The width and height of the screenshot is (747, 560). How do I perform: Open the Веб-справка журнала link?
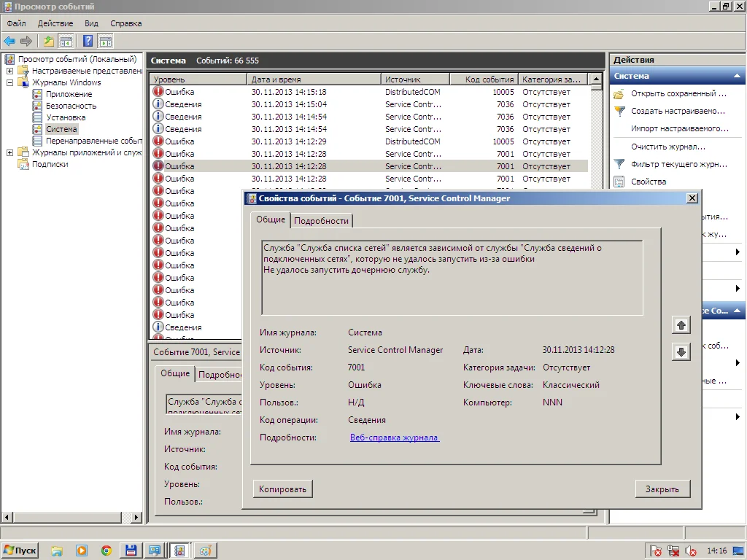pyautogui.click(x=394, y=437)
